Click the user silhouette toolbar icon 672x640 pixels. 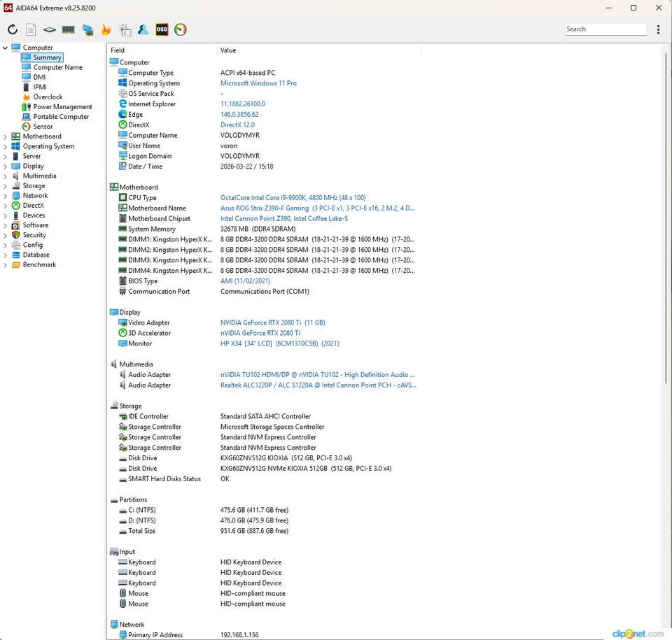tap(143, 29)
